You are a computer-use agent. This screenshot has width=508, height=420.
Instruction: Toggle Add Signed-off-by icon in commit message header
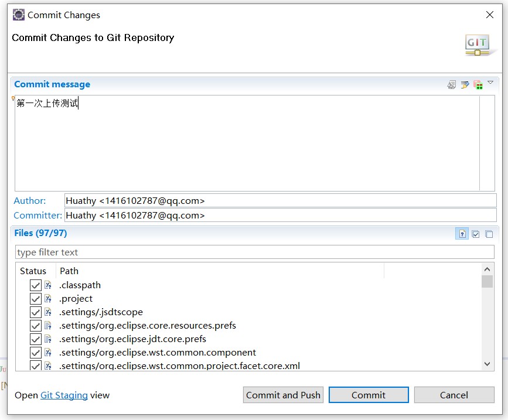click(465, 85)
